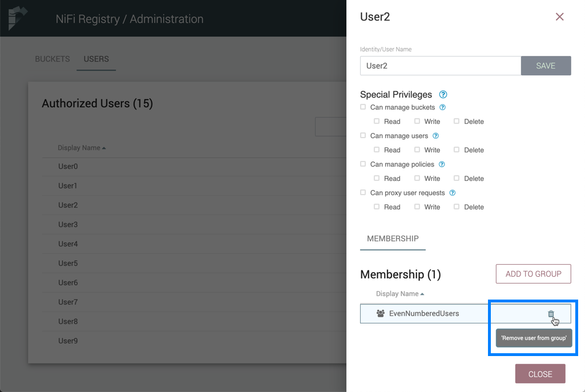Enable the Can manage buckets checkbox
Image resolution: width=585 pixels, height=392 pixels.
tap(363, 107)
